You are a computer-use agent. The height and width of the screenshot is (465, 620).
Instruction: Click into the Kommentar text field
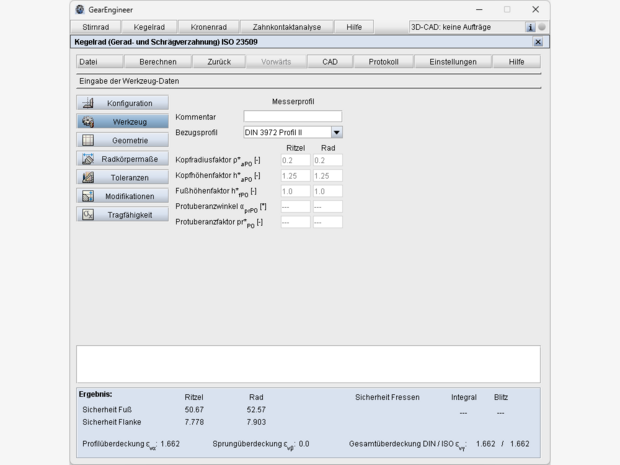click(x=292, y=117)
